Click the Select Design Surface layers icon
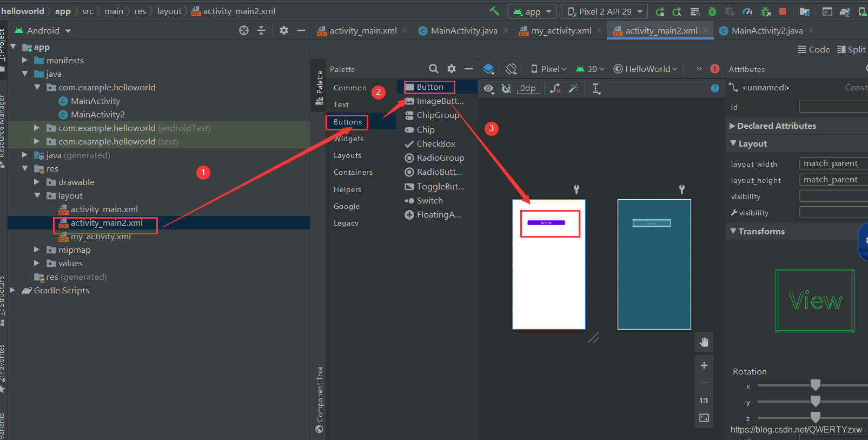 pyautogui.click(x=489, y=69)
